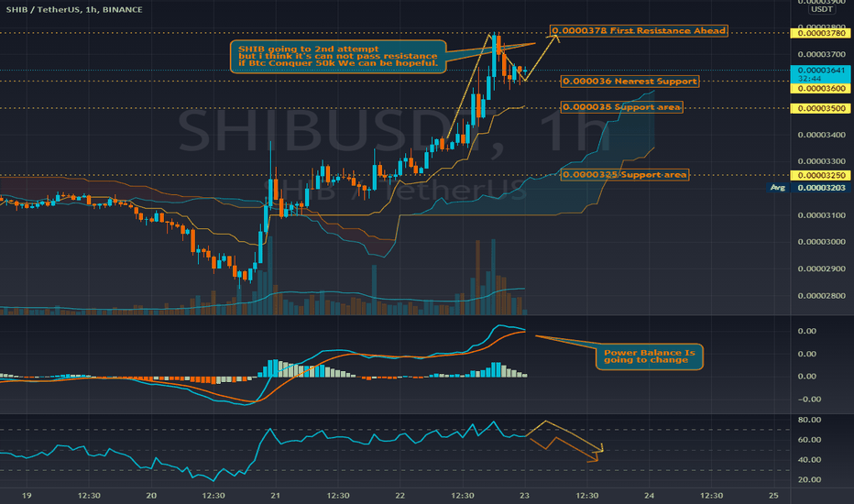Click the yellow 0.00003250 price tag
The width and height of the screenshot is (854, 504).
(x=821, y=175)
